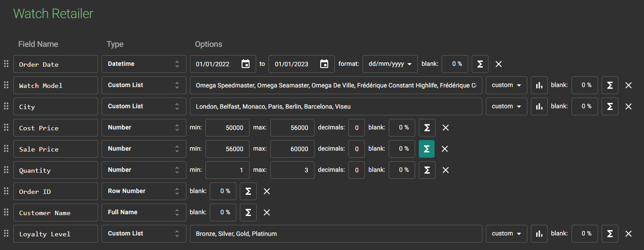
Task: Click the distribution chart icon for Loyalty Level
Action: click(x=539, y=234)
